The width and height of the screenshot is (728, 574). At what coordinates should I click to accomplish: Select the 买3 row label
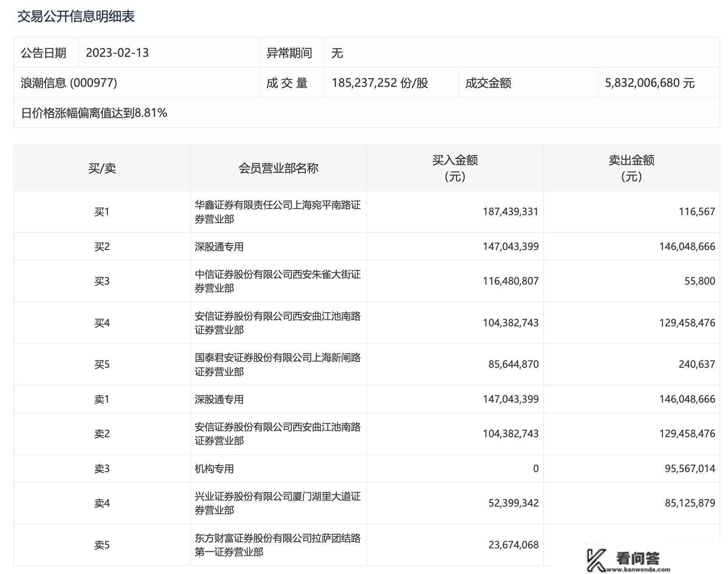click(x=102, y=281)
